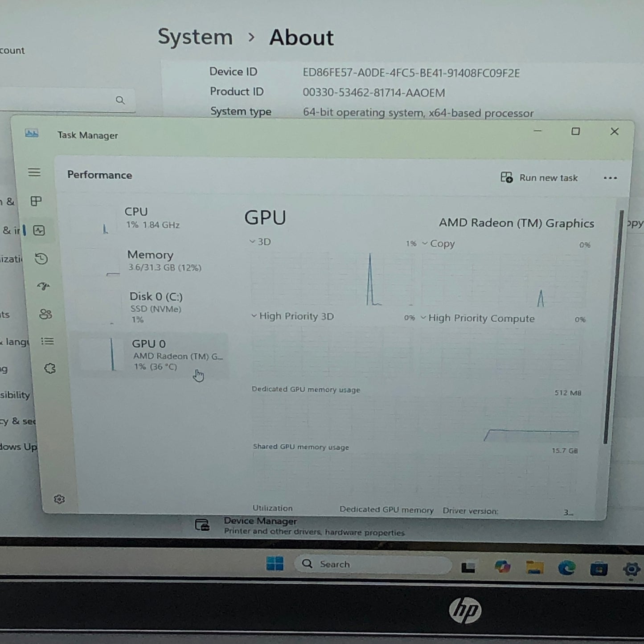Expand the 3D graph engine dropdown

coord(260,242)
